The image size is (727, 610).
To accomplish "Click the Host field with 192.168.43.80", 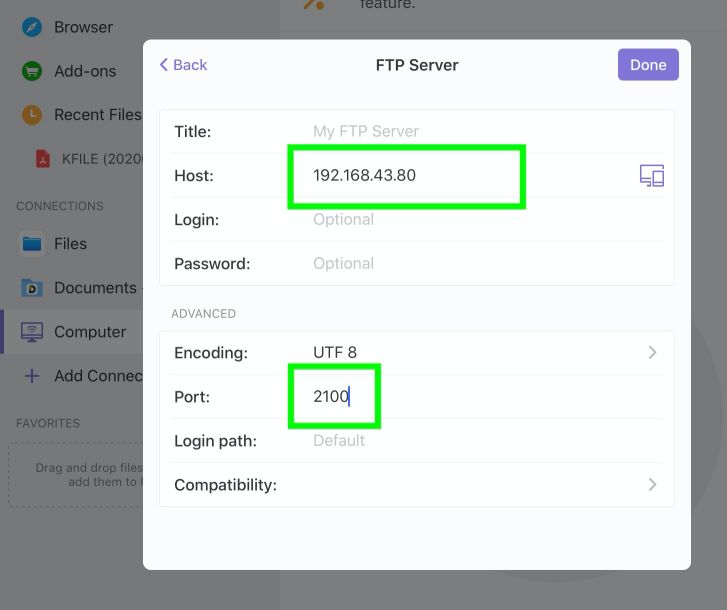I will tap(365, 176).
